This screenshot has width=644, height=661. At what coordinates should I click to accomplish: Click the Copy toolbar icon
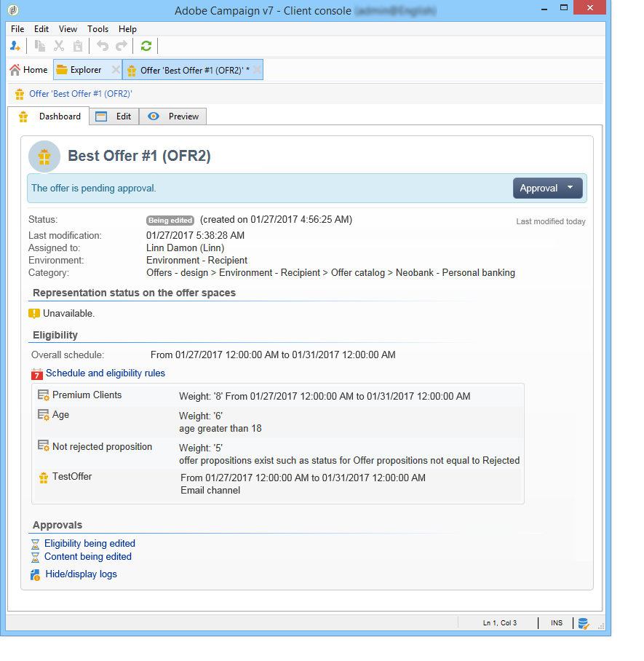[40, 46]
